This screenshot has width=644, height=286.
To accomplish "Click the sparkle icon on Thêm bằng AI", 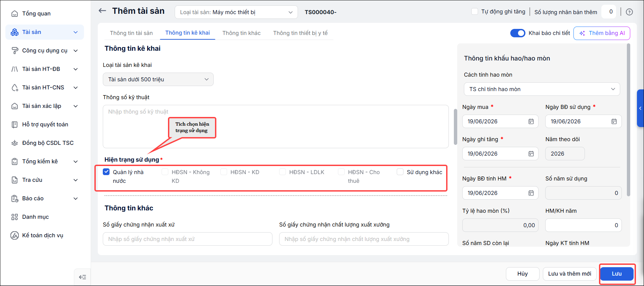I will (x=583, y=33).
